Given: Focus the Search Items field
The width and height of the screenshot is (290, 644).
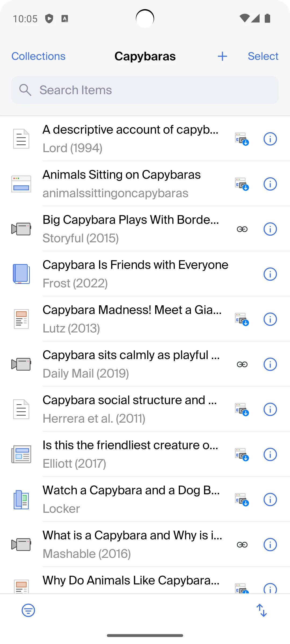Looking at the screenshot, I should coord(145,90).
